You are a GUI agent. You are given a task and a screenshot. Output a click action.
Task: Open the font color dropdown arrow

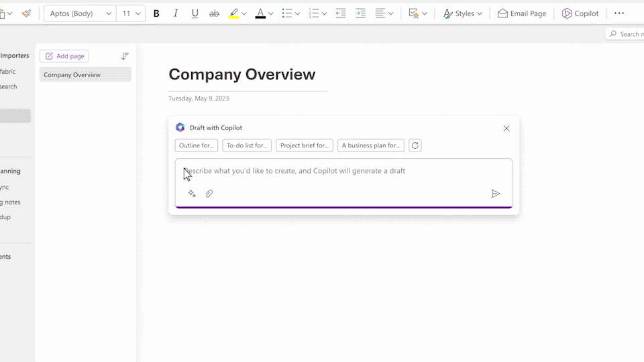pos(272,13)
